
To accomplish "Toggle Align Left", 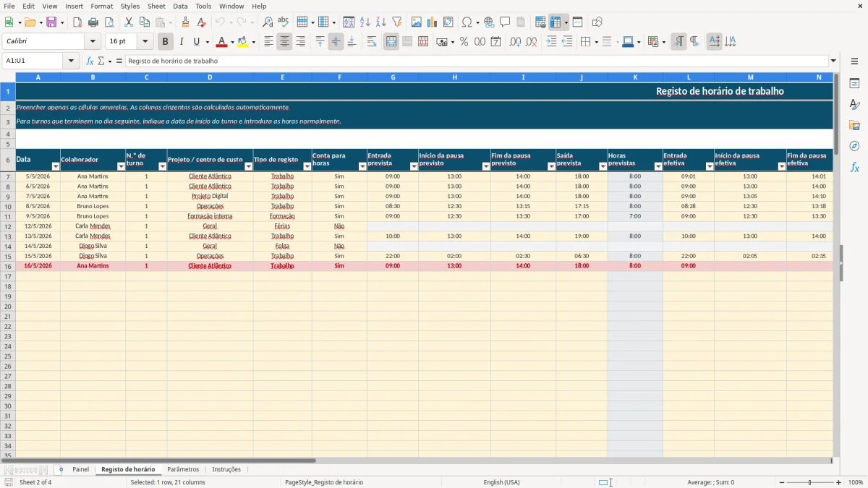I will pyautogui.click(x=268, y=42).
